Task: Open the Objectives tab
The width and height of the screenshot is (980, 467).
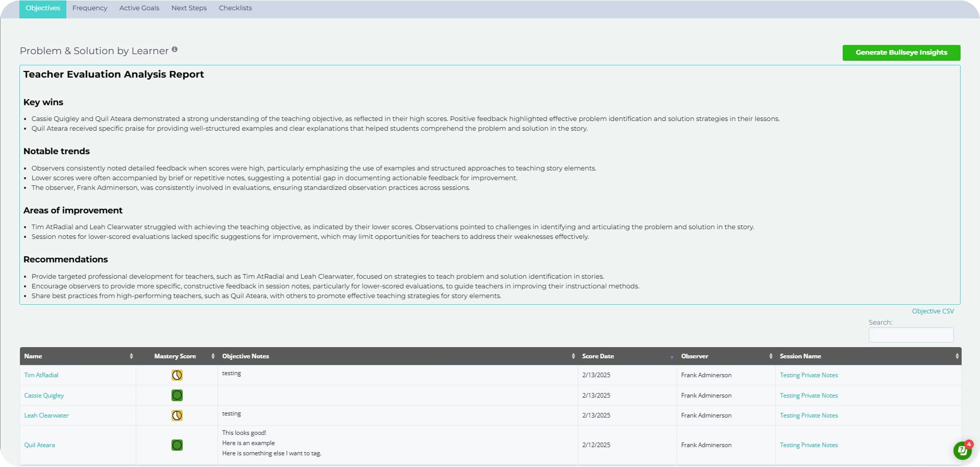Action: [43, 9]
